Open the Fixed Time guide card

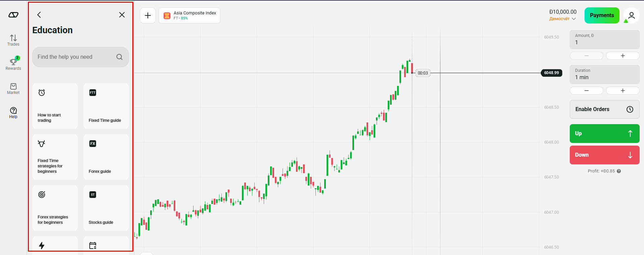tap(106, 106)
